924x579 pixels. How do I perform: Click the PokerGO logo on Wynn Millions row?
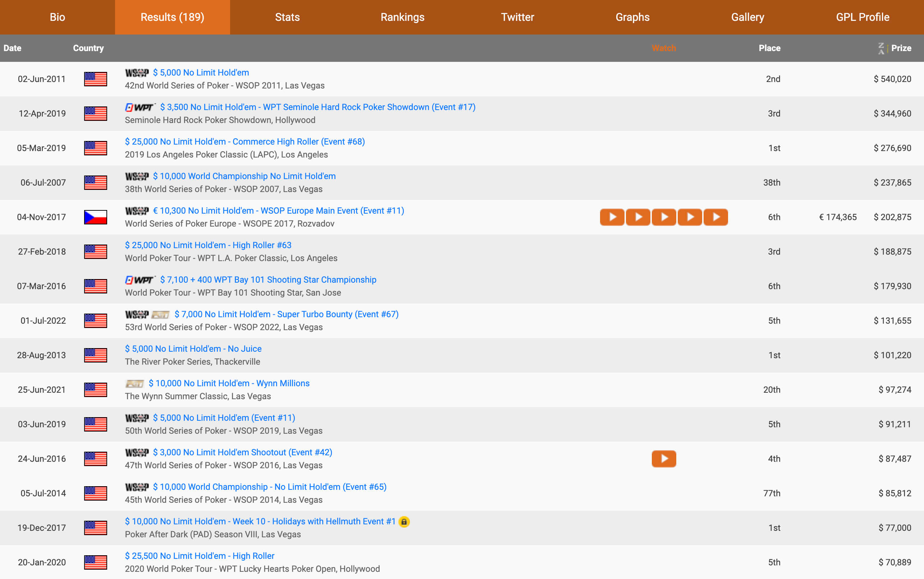pyautogui.click(x=134, y=383)
